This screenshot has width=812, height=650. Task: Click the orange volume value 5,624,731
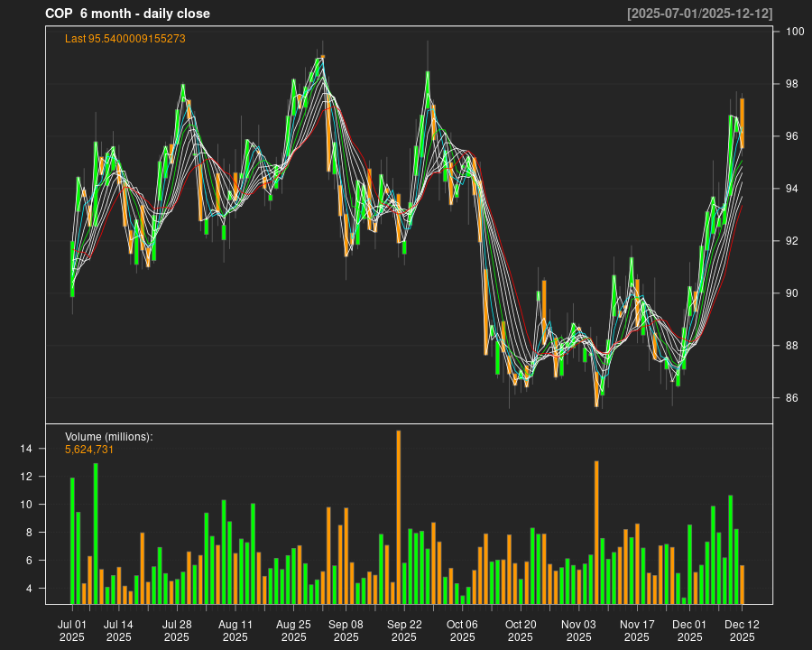click(89, 449)
